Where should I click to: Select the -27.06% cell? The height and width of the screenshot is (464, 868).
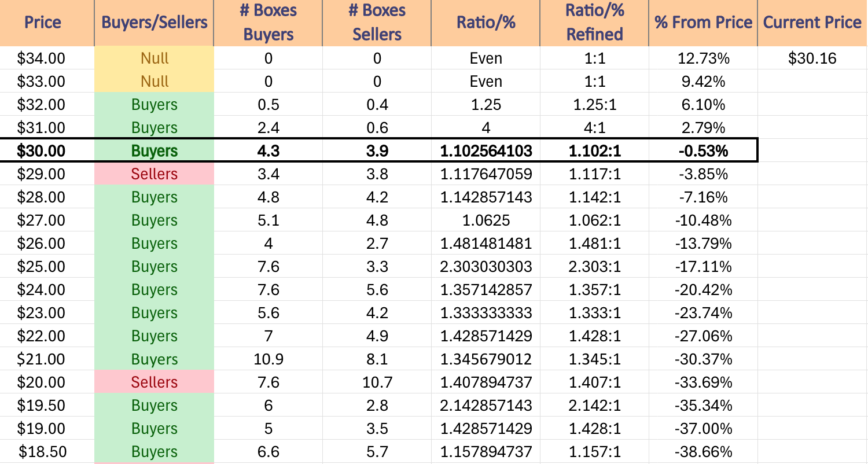703,336
